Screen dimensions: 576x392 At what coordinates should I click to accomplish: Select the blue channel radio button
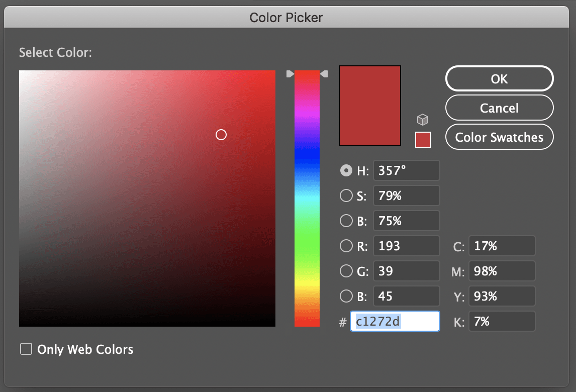pyautogui.click(x=346, y=296)
